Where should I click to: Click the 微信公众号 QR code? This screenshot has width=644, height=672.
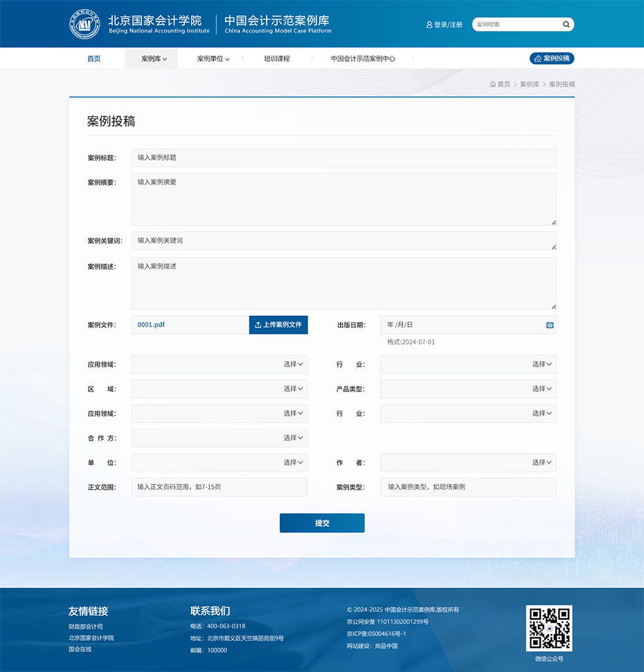click(550, 628)
